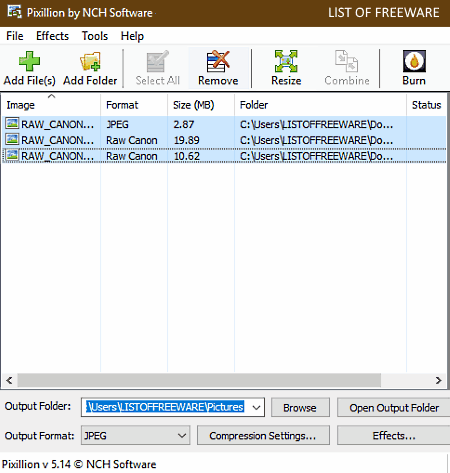Click the Open Output Folder button
Viewport: 450px width, 473px height.
[x=394, y=407]
